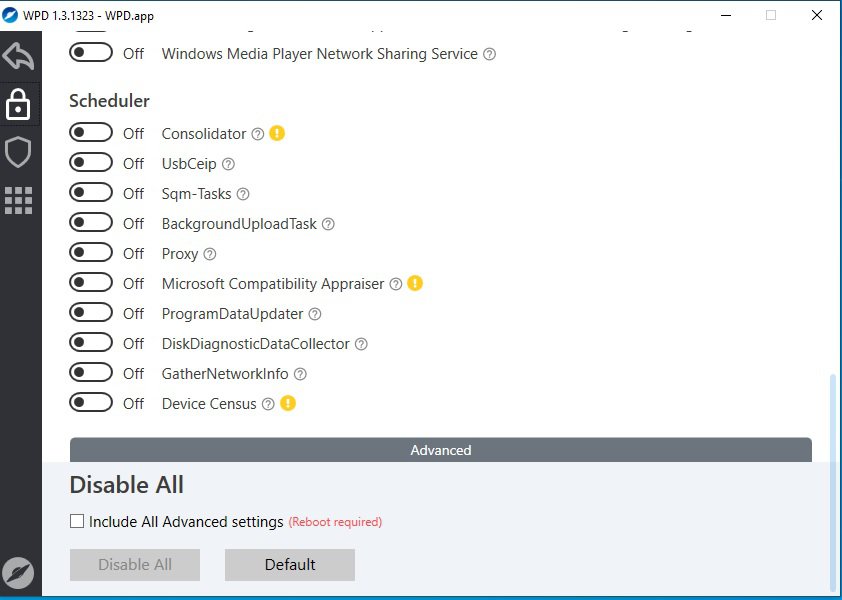Screen dimensions: 842x600
Task: Click the compass icon at sidebar bottom
Action: 19,573
